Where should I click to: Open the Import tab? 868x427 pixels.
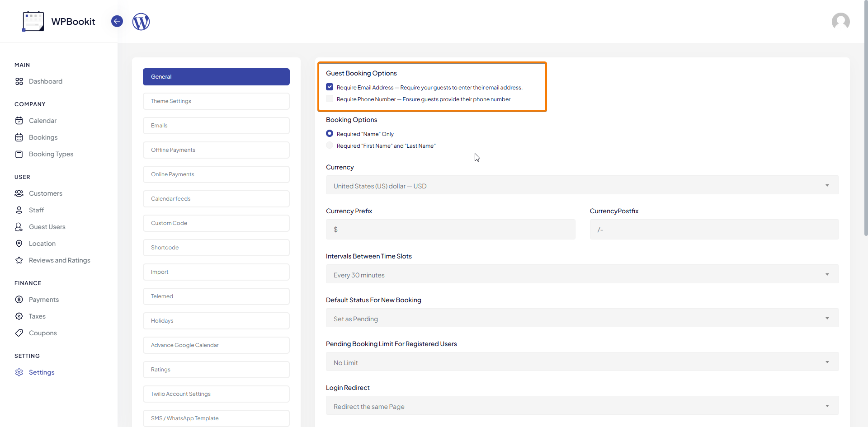coord(216,272)
